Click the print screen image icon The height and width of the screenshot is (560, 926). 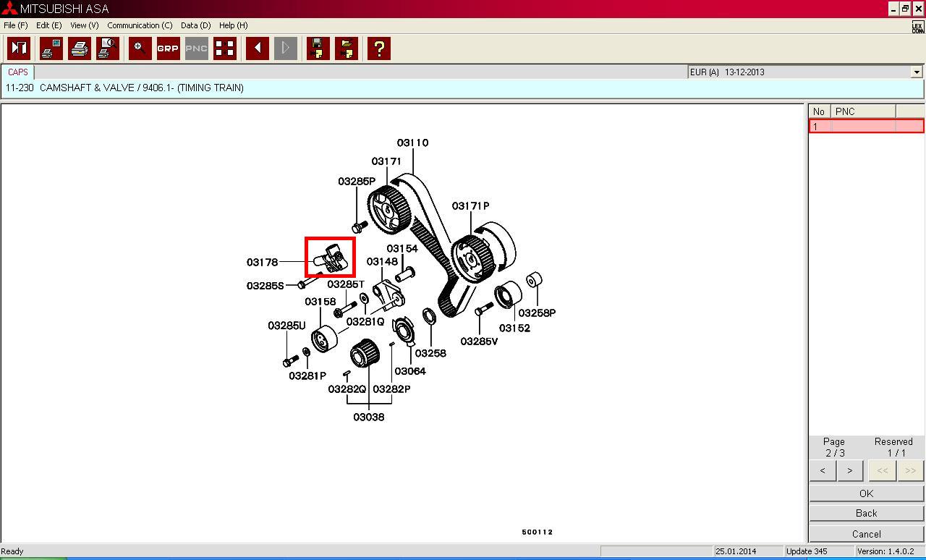(51, 48)
